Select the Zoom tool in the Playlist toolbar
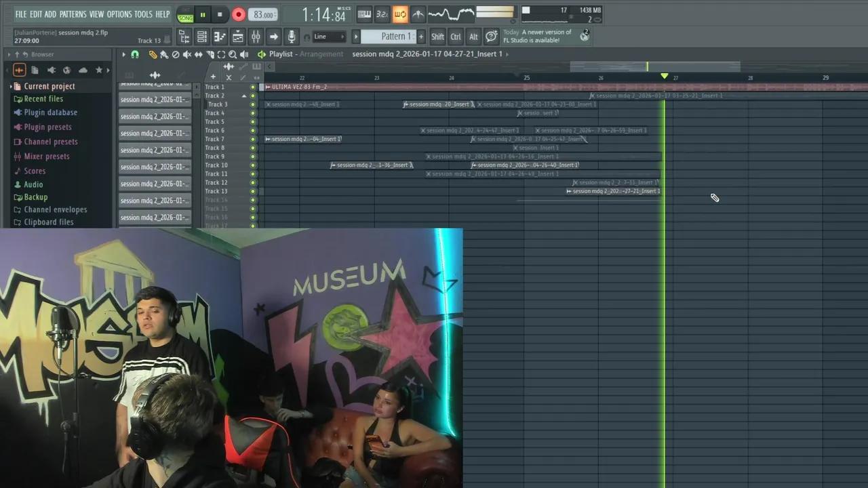 233,54
